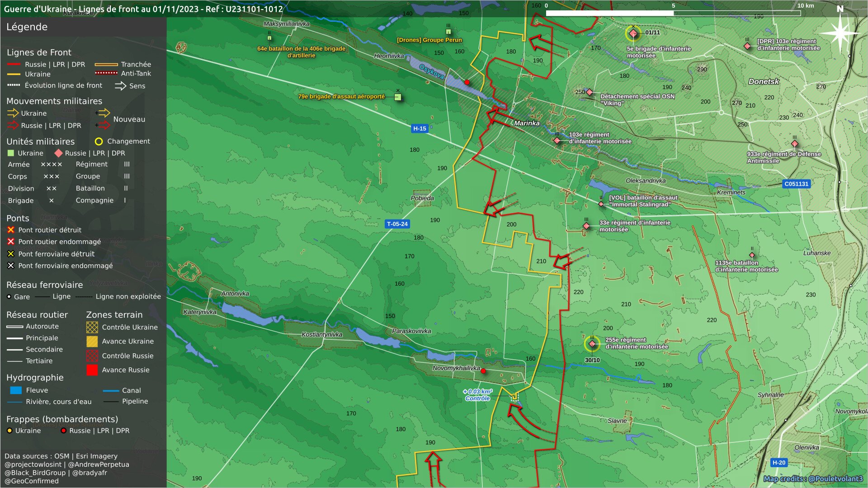Click the red strike dot near Osykova
Image resolution: width=868 pixels, height=488 pixels.
467,82
